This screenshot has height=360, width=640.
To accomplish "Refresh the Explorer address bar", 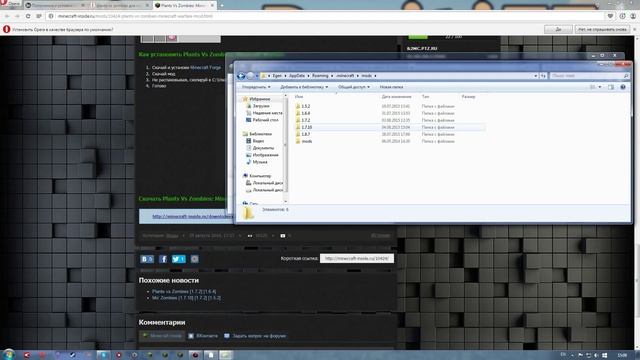I will pyautogui.click(x=543, y=76).
